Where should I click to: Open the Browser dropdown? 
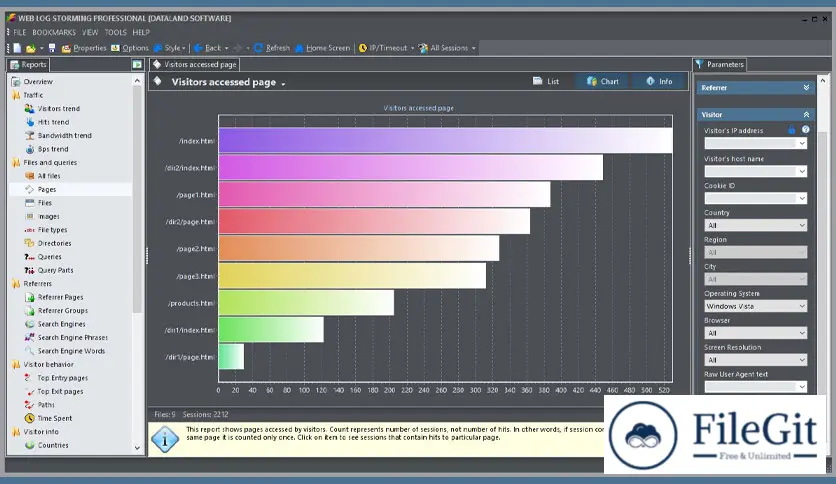pyautogui.click(x=755, y=333)
